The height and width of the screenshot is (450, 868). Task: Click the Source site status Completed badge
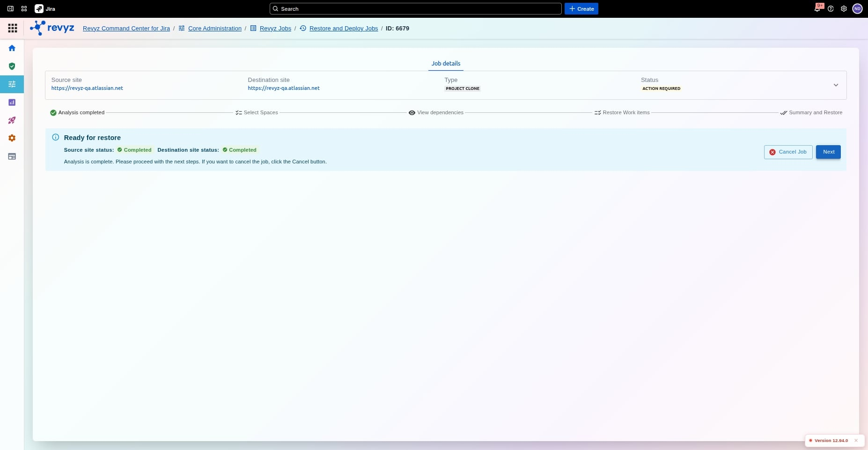coord(134,150)
